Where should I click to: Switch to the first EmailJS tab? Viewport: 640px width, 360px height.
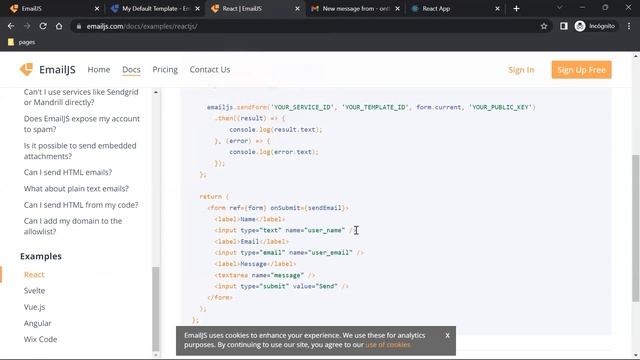pos(53,9)
